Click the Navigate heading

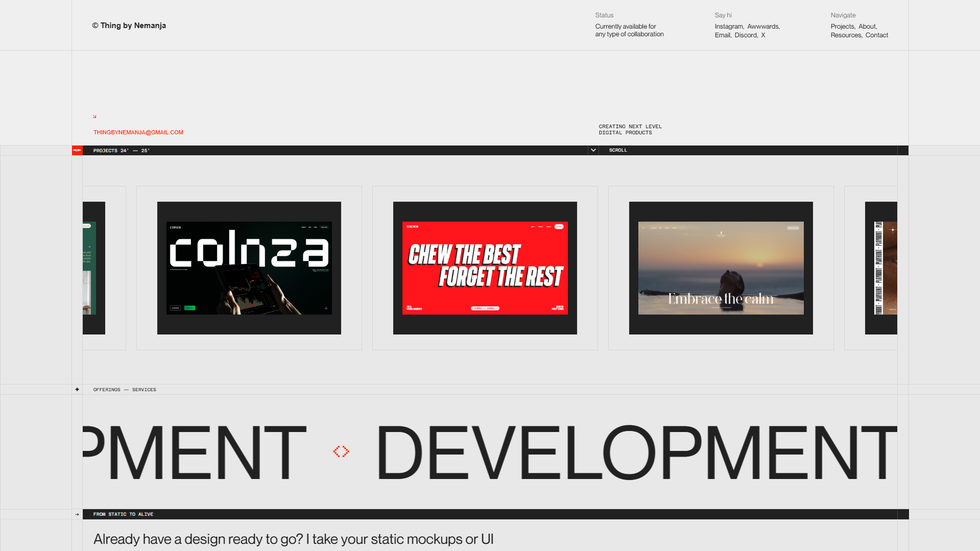pyautogui.click(x=843, y=15)
